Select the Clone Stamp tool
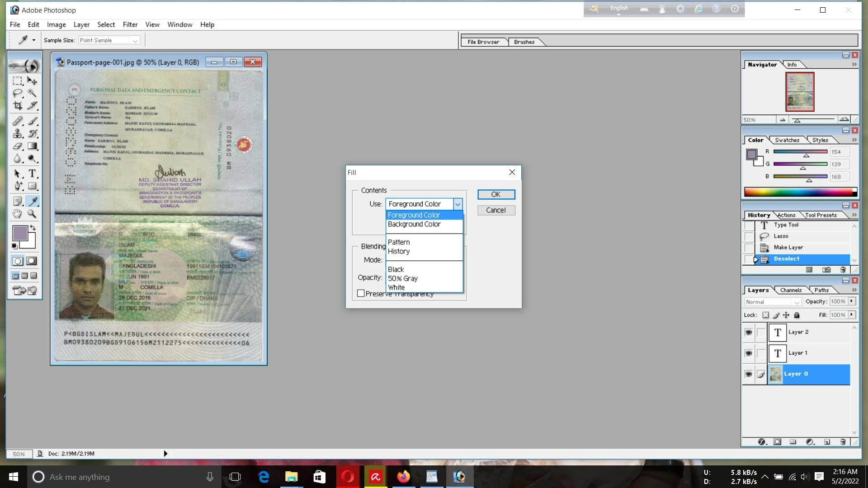The height and width of the screenshot is (488, 868). tap(17, 134)
